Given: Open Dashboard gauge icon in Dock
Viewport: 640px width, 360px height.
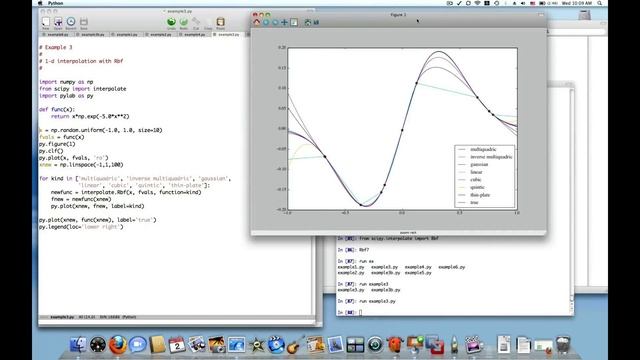Looking at the screenshot, I should coord(98,345).
